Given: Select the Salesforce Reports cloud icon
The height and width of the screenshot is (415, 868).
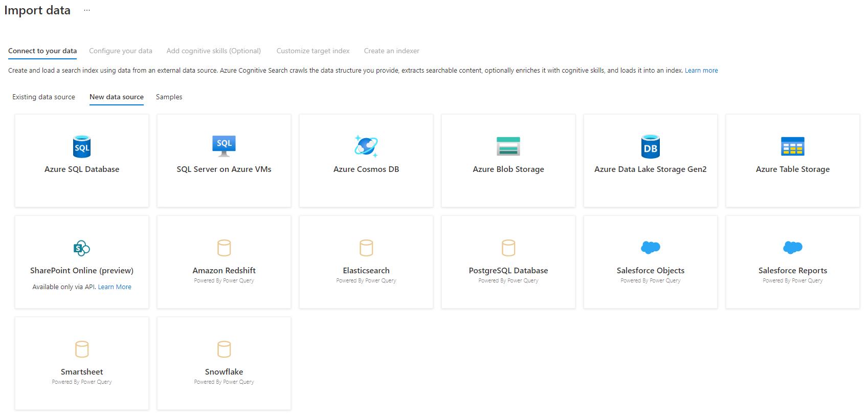Looking at the screenshot, I should tap(793, 248).
